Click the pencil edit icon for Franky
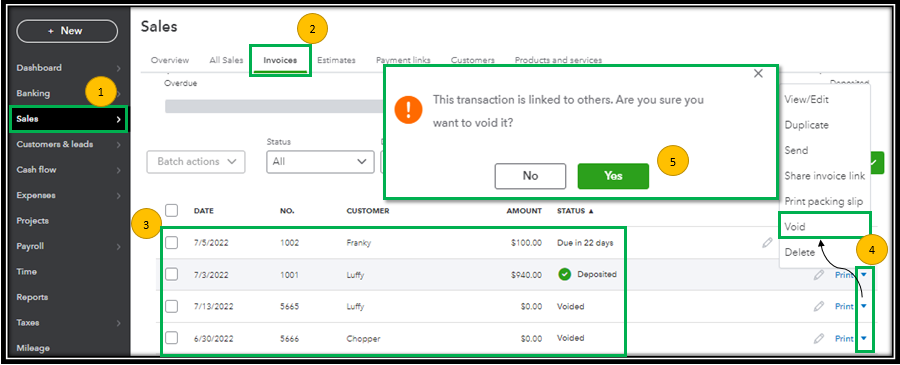 (767, 243)
